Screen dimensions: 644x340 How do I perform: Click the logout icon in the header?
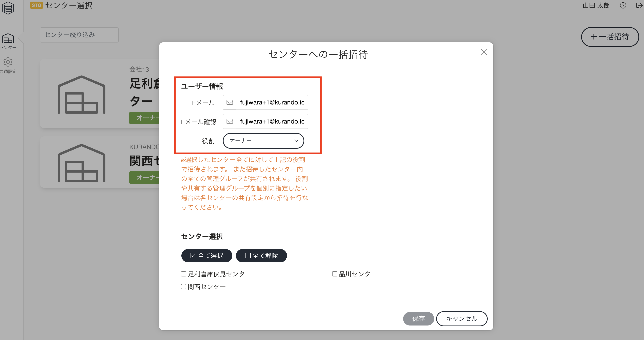[639, 5]
